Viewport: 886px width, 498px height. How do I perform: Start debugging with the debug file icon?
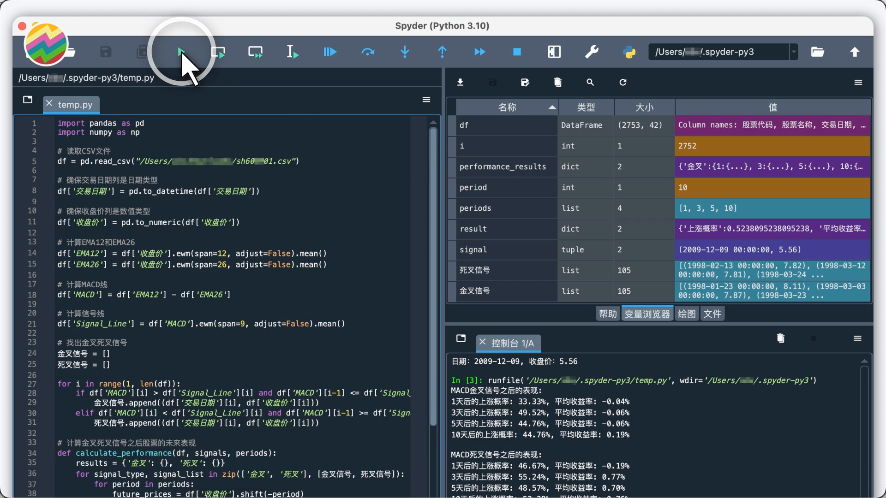(x=328, y=52)
